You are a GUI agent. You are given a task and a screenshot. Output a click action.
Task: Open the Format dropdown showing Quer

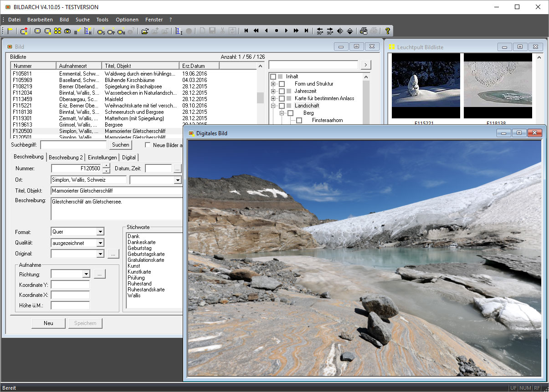pos(100,232)
